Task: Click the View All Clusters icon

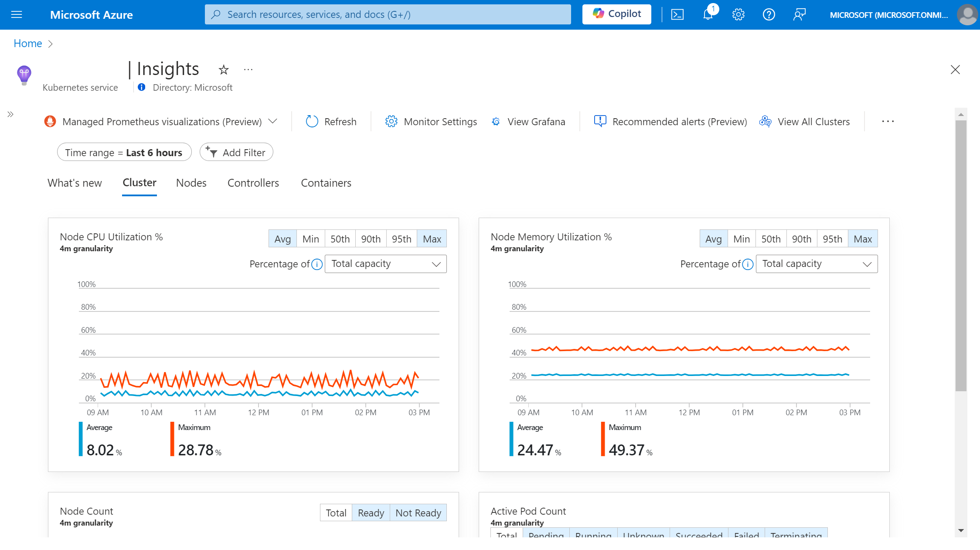Action: tap(765, 121)
